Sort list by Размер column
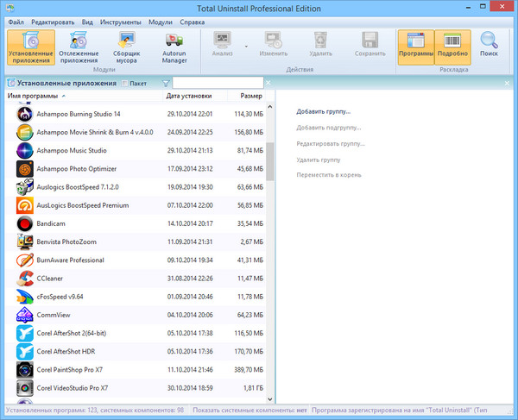Image resolution: width=518 pixels, height=420 pixels. (x=251, y=96)
